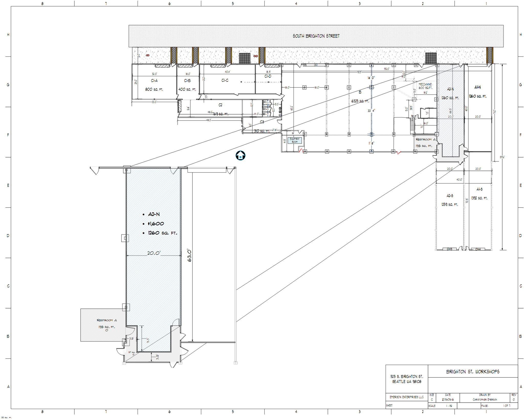Select the 1 : 192 scale value
This screenshot has height=420, width=524.
click(449, 406)
